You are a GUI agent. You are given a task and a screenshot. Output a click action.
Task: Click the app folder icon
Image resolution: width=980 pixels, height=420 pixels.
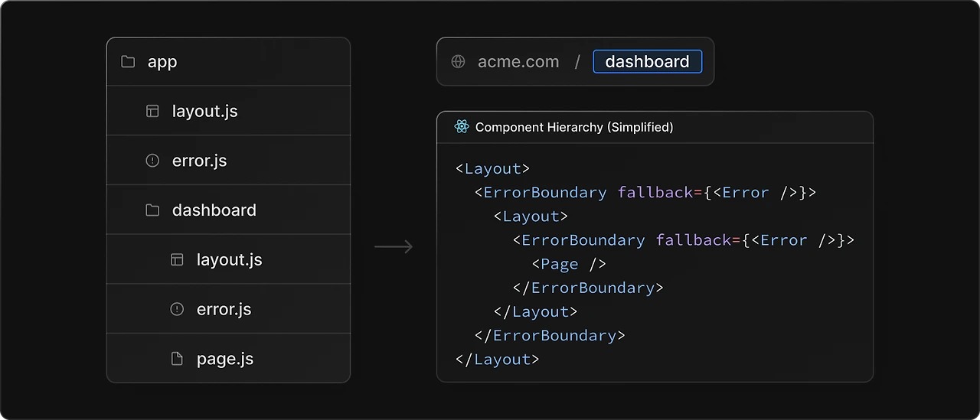128,62
